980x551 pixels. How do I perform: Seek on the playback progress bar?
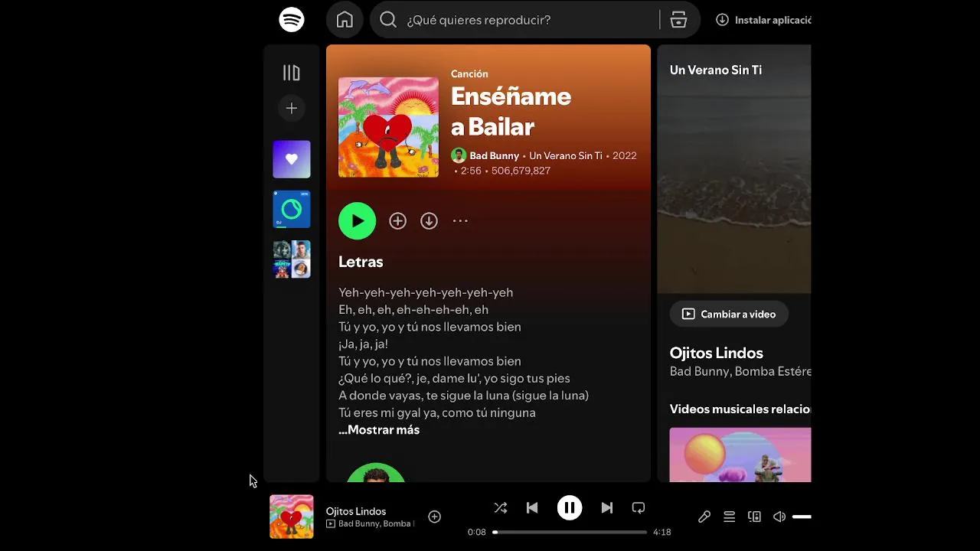coord(570,532)
